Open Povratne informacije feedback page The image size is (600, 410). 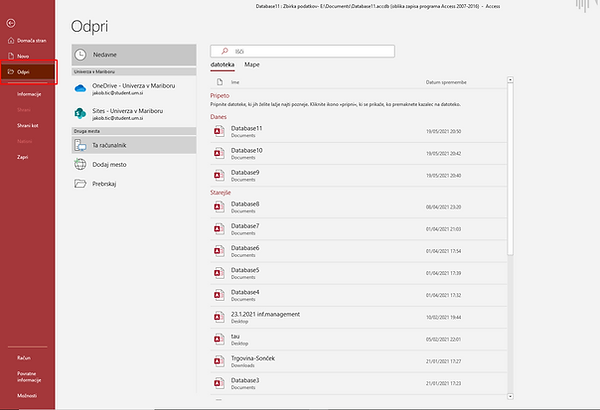[29, 377]
